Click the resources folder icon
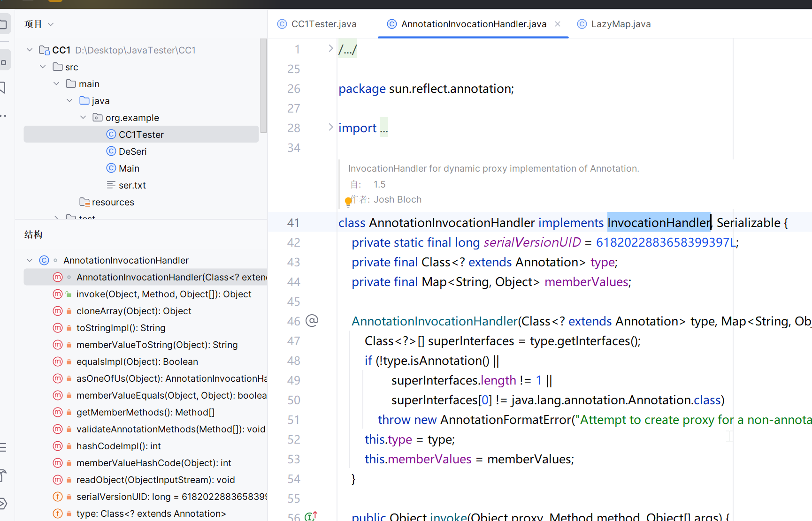This screenshot has width=812, height=521. coord(84,202)
